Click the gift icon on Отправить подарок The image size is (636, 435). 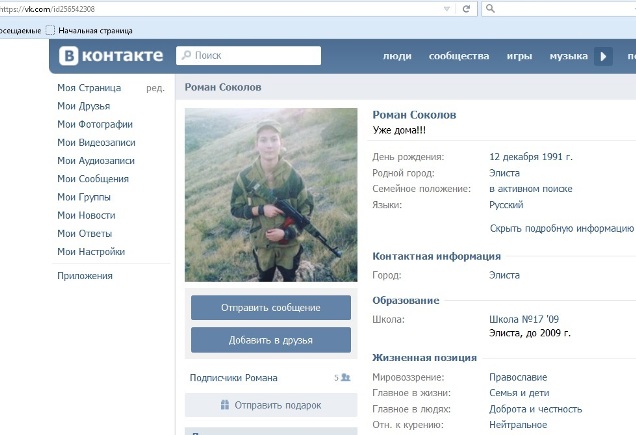click(224, 405)
